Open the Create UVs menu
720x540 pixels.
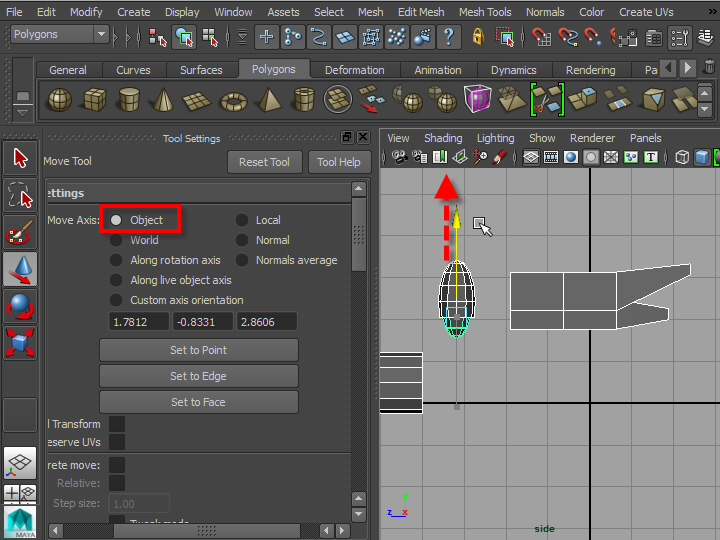(x=646, y=12)
